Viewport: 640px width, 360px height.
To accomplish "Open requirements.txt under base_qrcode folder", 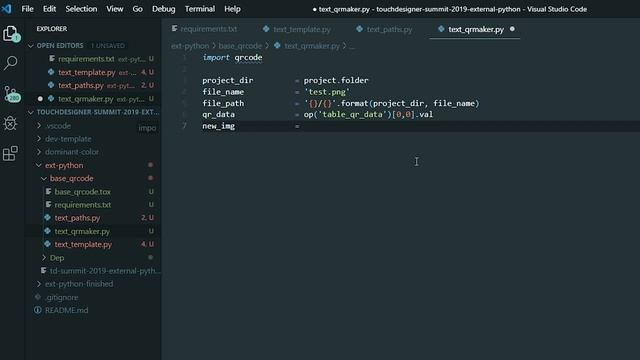I will click(x=82, y=204).
